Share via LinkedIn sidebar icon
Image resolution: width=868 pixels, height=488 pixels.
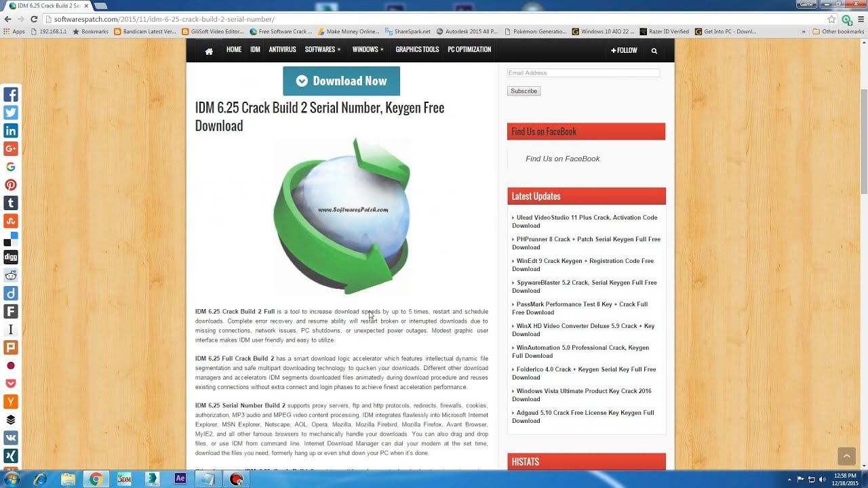[x=11, y=131]
